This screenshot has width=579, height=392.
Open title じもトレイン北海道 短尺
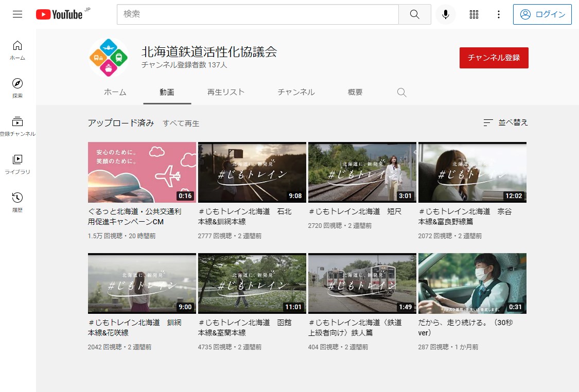[355, 211]
